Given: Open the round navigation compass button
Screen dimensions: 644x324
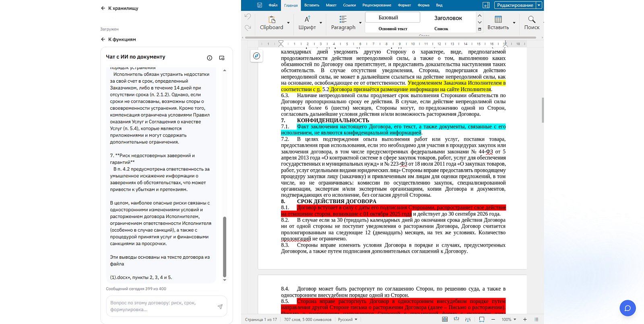Looking at the screenshot, I should pos(257,56).
